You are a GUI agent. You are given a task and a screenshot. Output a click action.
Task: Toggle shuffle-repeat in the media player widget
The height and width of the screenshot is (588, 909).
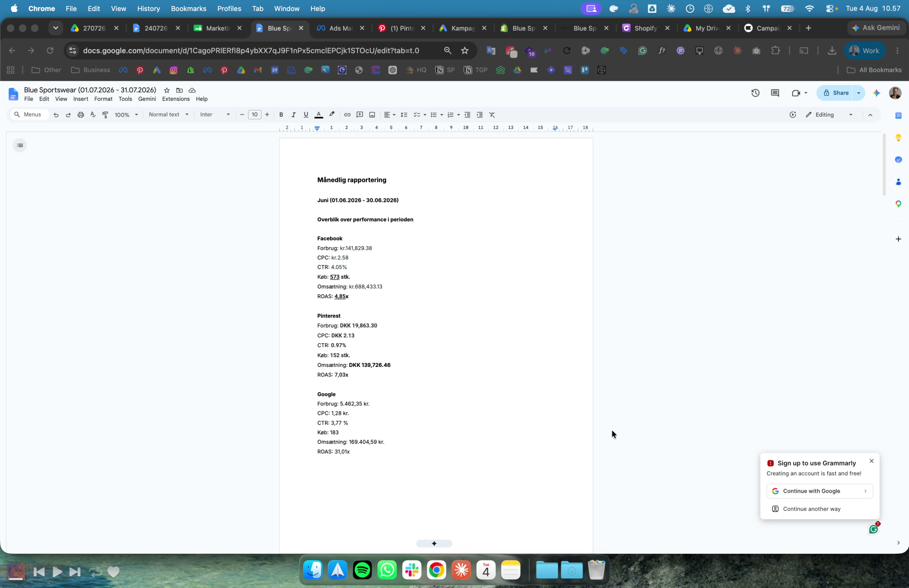(x=96, y=572)
